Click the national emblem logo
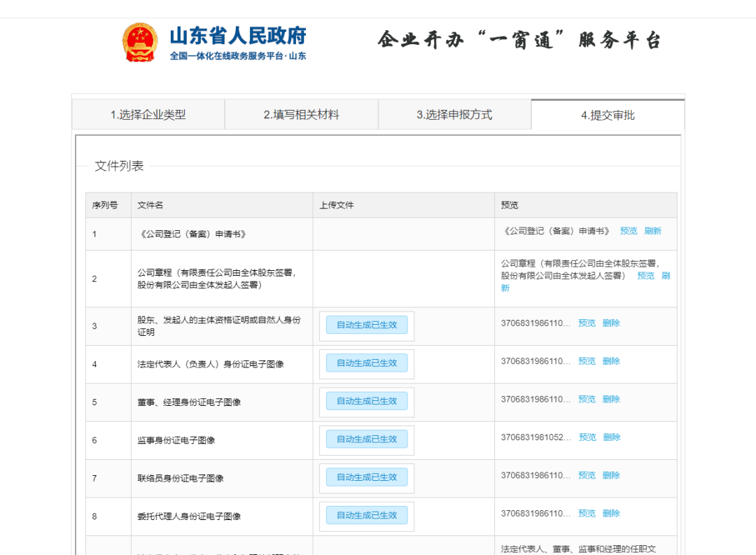Image resolution: width=756 pixels, height=555 pixels. coord(140,42)
